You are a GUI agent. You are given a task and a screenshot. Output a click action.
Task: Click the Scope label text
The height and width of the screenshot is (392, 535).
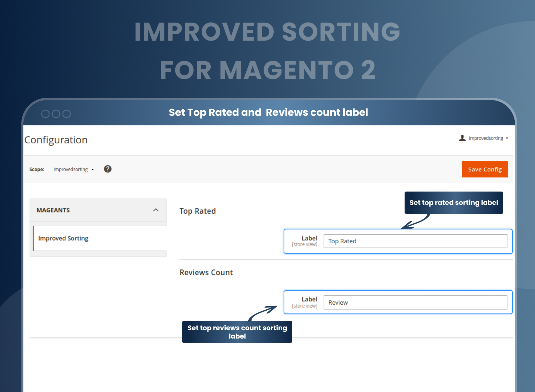pos(37,169)
